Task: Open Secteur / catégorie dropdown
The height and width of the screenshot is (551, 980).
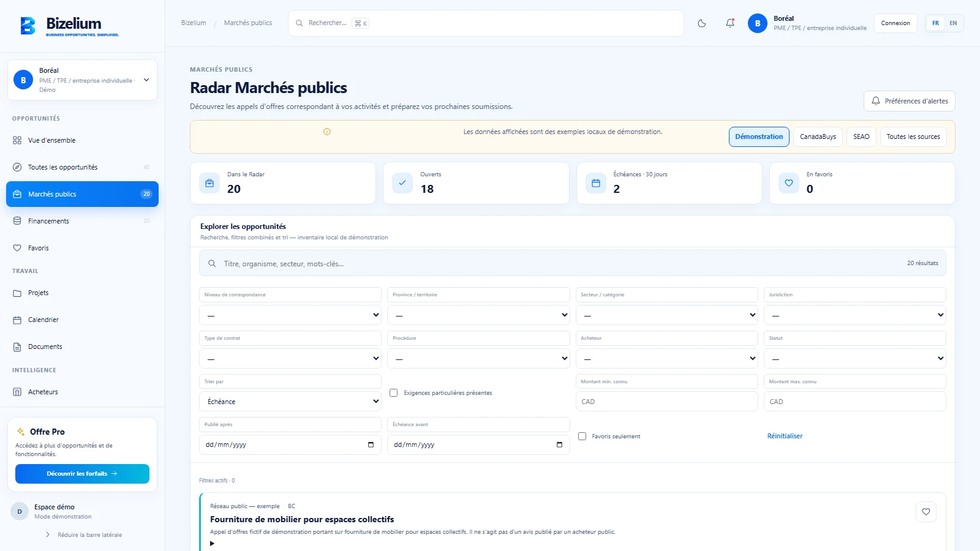Action: point(667,315)
